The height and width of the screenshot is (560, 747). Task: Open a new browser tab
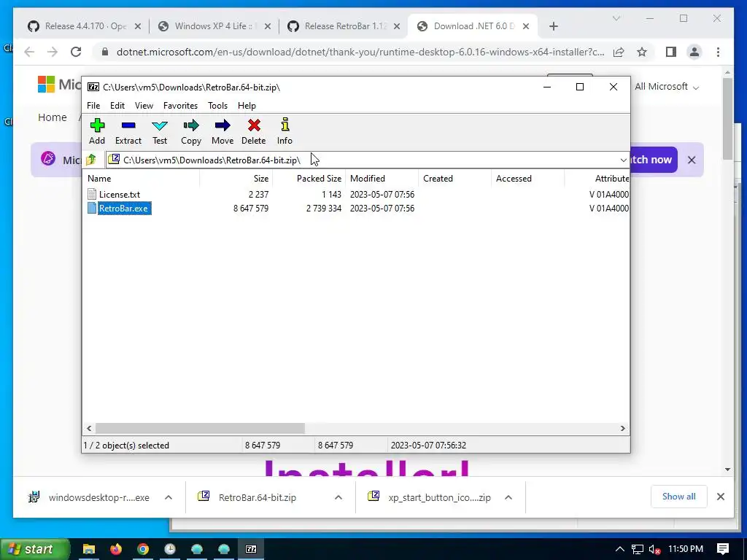[553, 27]
